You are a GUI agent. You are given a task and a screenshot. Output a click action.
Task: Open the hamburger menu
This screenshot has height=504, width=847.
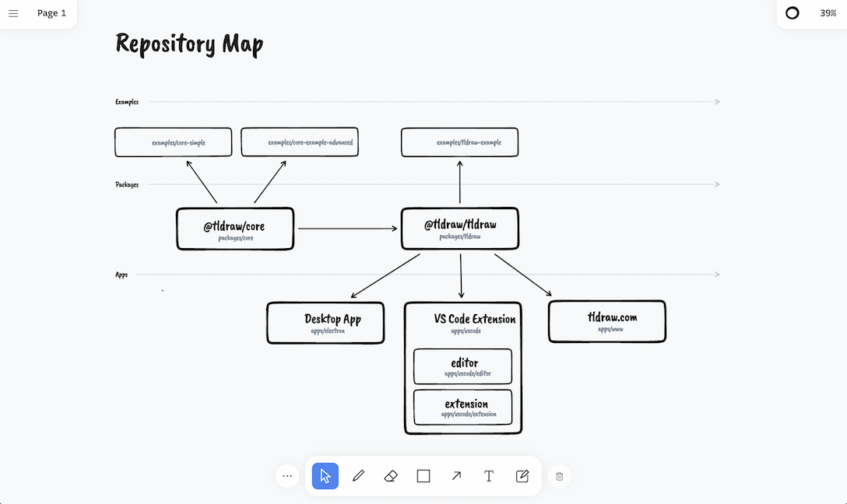[13, 13]
